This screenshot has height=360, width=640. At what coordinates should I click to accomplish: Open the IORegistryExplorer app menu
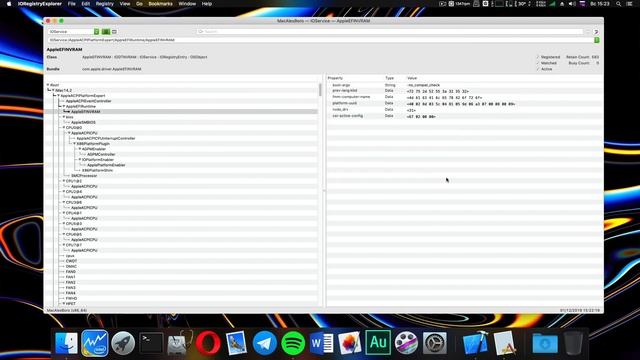pyautogui.click(x=40, y=4)
